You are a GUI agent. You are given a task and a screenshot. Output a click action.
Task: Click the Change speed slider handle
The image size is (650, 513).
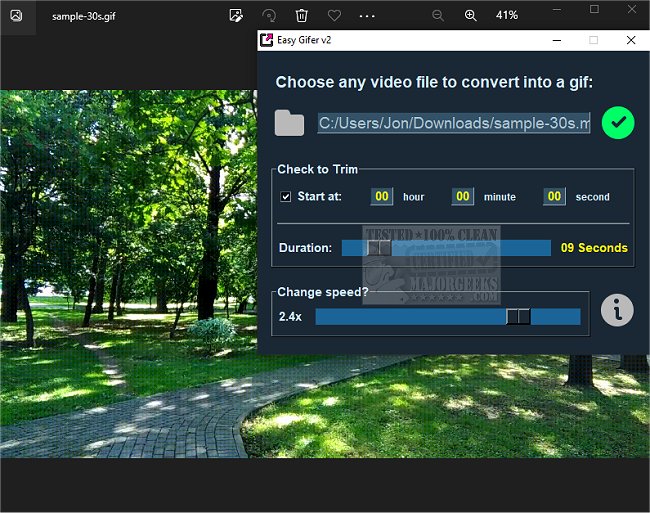(518, 317)
